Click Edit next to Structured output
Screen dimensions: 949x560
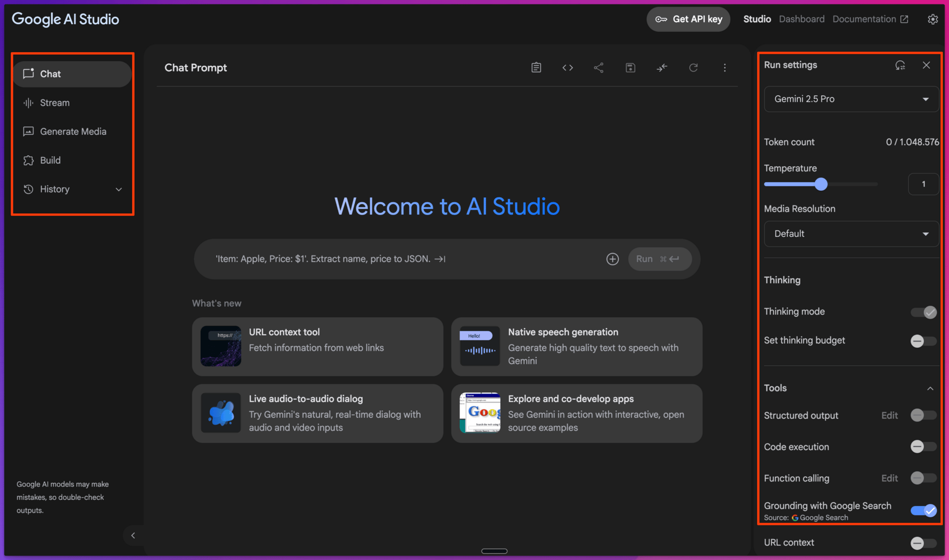889,416
